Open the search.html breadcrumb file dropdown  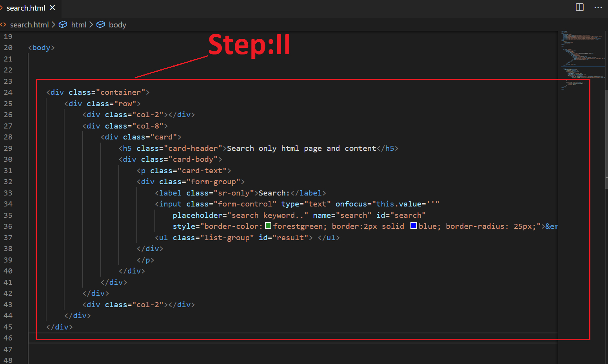pos(29,25)
